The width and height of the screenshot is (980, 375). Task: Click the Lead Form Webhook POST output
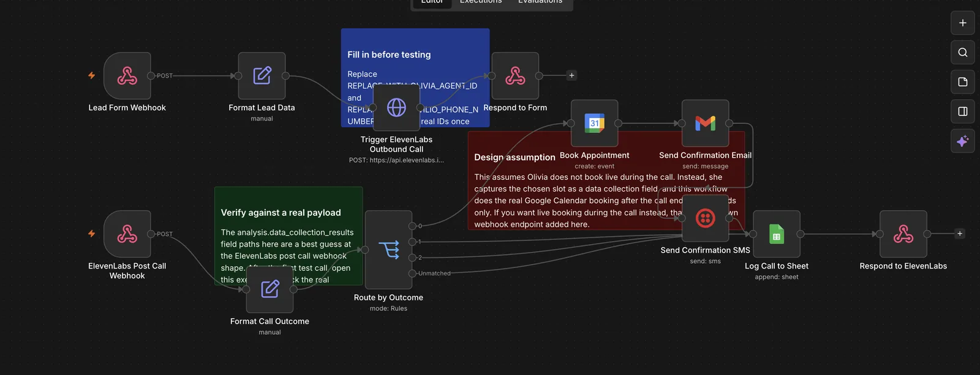pos(151,76)
